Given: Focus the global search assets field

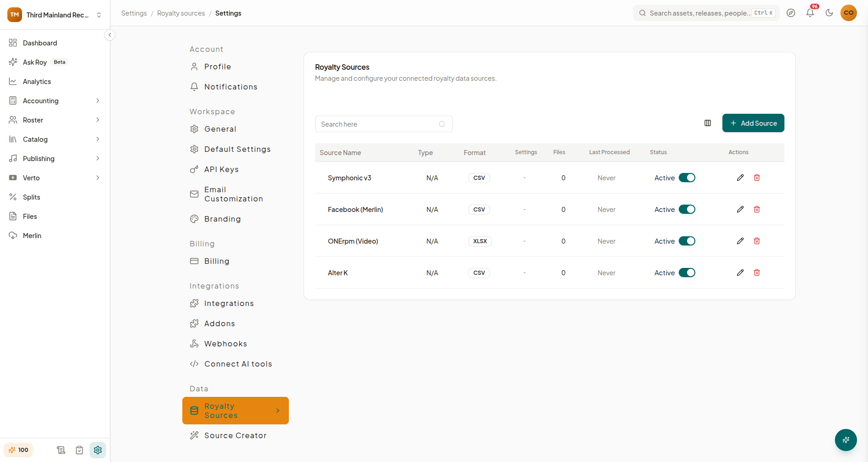Looking at the screenshot, I should tap(706, 13).
